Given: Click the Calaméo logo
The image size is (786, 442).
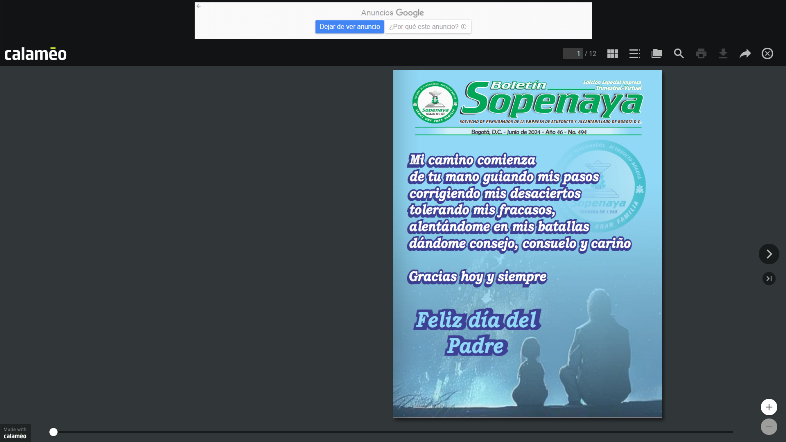Looking at the screenshot, I should click(35, 54).
